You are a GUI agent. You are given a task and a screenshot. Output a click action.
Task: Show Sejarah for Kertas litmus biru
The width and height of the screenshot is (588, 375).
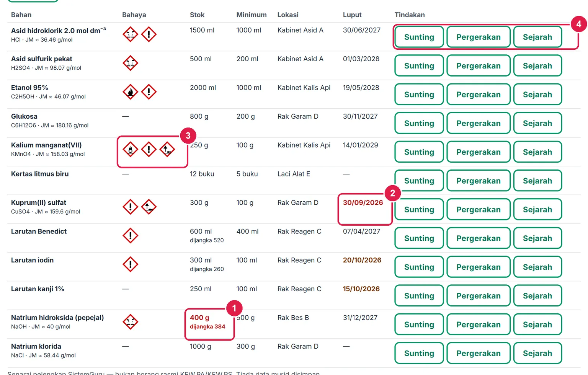[x=537, y=181]
